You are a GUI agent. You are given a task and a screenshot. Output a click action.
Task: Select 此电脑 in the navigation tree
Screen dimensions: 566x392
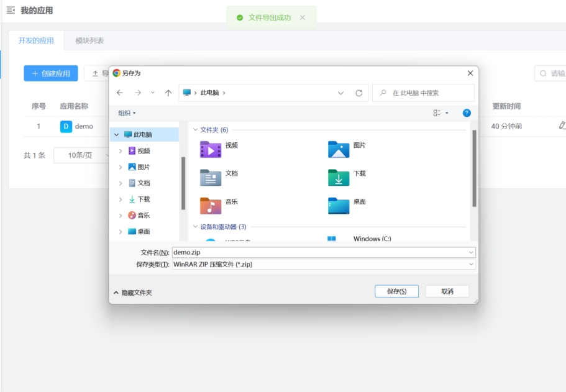coord(143,135)
